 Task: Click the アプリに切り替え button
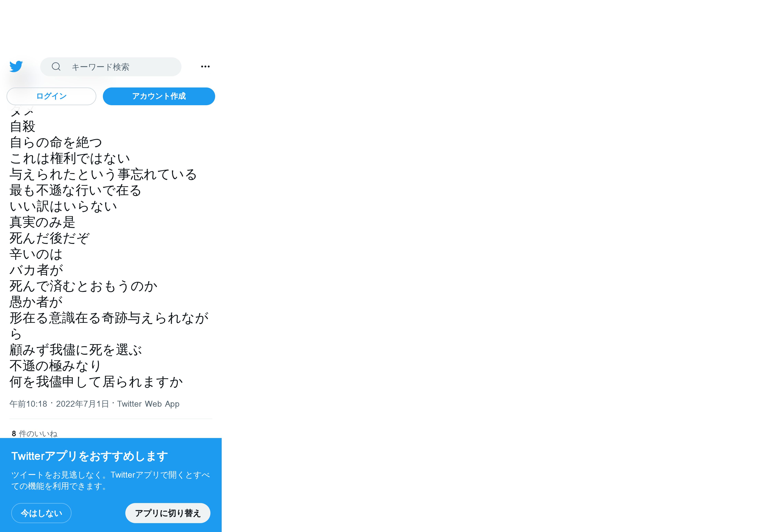[x=168, y=513]
